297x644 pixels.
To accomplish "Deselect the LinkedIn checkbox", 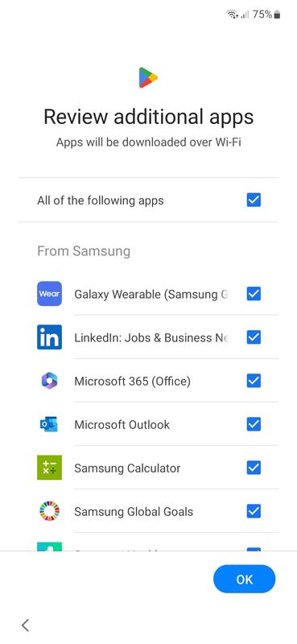I will [x=254, y=337].
